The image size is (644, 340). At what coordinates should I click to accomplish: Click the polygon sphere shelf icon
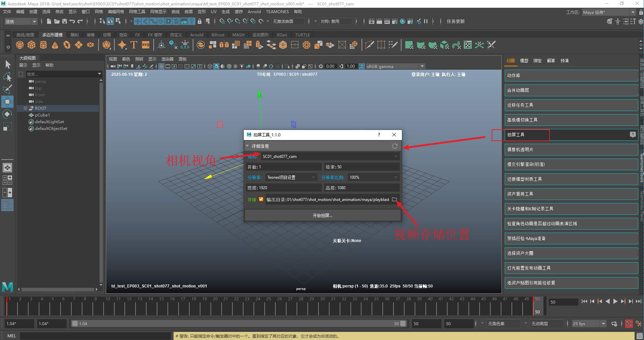(x=20, y=45)
